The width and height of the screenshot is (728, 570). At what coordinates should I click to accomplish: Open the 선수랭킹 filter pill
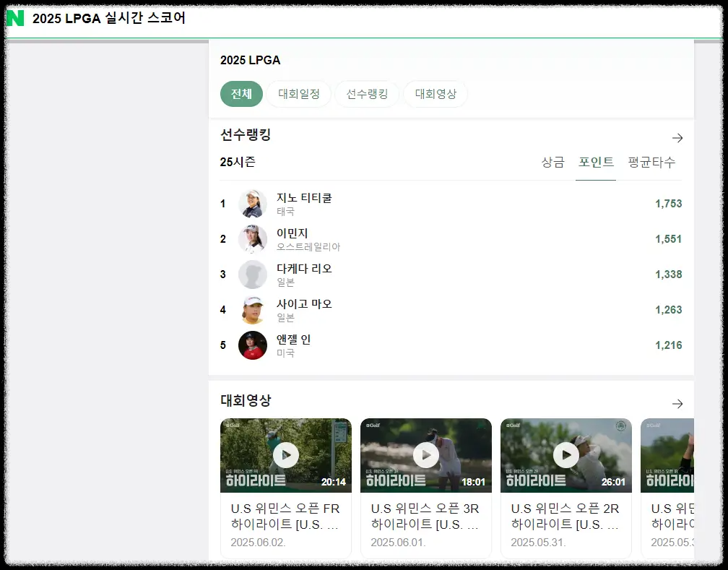(x=367, y=94)
